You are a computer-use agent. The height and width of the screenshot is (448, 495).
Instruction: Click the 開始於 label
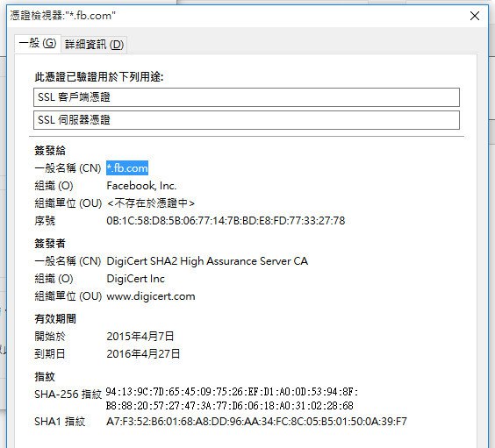tap(49, 337)
